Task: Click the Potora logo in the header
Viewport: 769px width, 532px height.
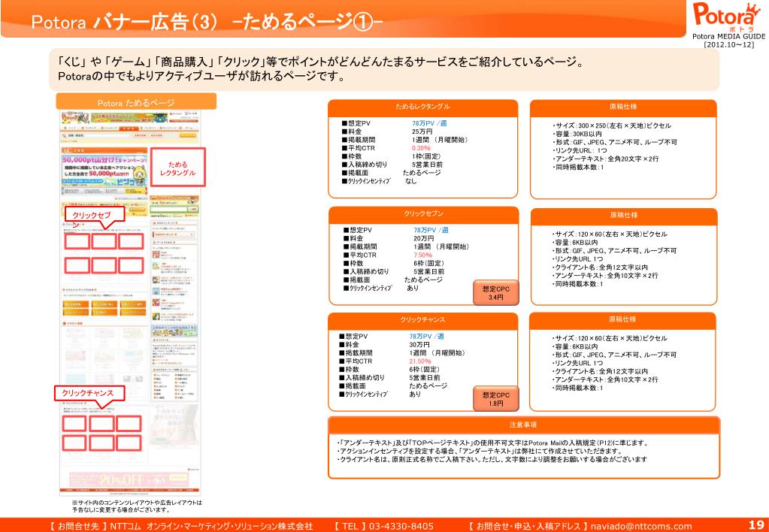Action: click(x=726, y=17)
